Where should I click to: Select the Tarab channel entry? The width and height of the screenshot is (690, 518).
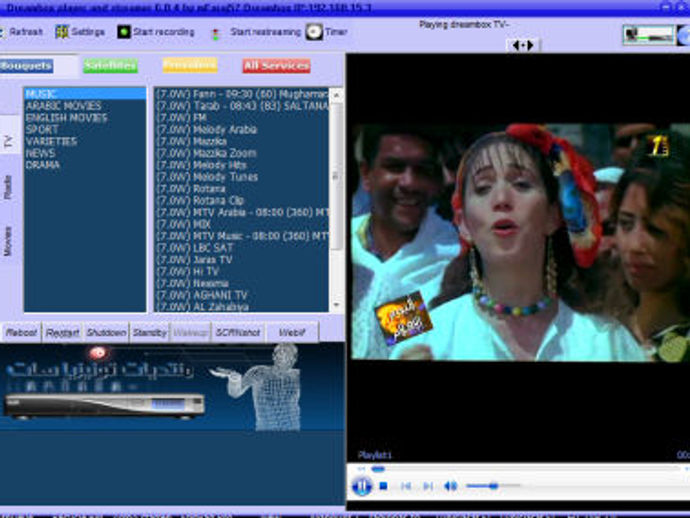tap(242, 106)
